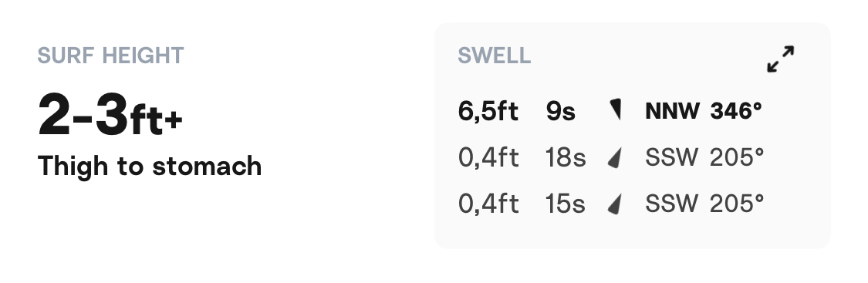This screenshot has width=868, height=283.
Task: Select the SURF HEIGHT heading
Action: pos(110,56)
